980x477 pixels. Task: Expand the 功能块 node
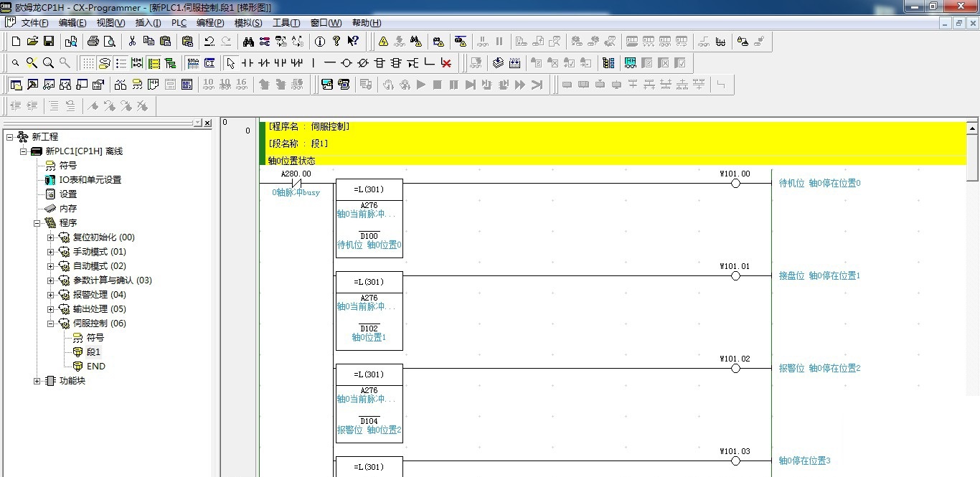(x=37, y=381)
